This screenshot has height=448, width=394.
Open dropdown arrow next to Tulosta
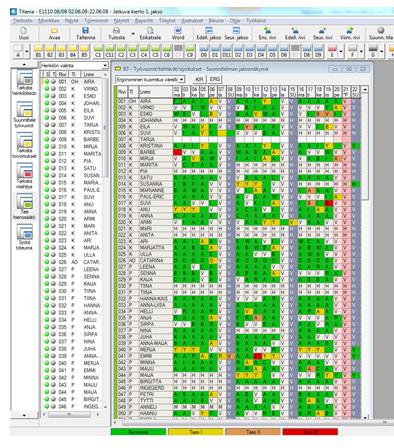pyautogui.click(x=133, y=34)
